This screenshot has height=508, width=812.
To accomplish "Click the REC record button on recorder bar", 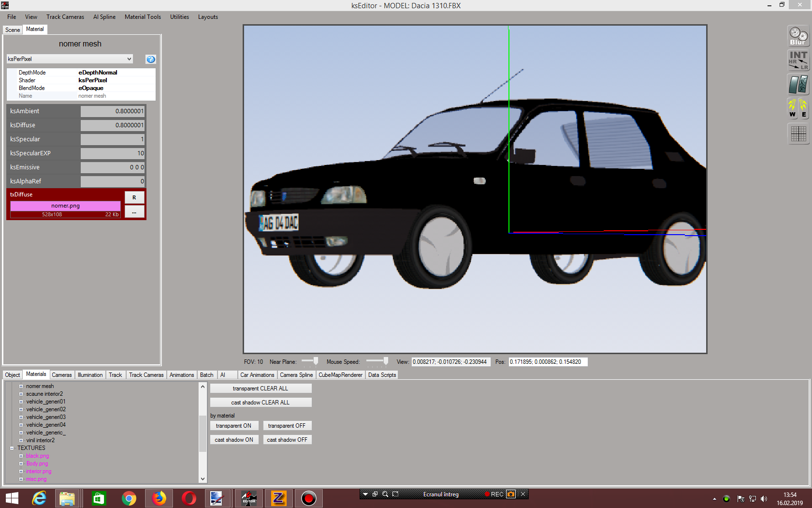I will pyautogui.click(x=494, y=494).
